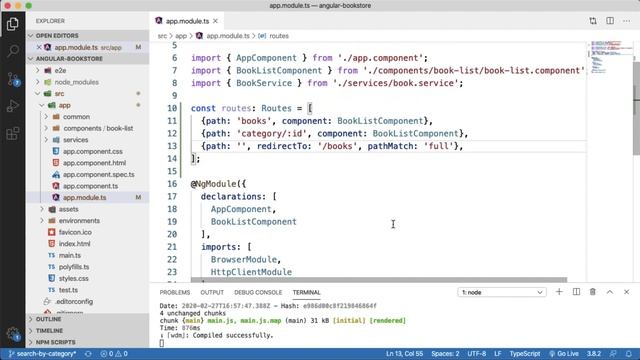Change end of line sequence LF

(498, 354)
